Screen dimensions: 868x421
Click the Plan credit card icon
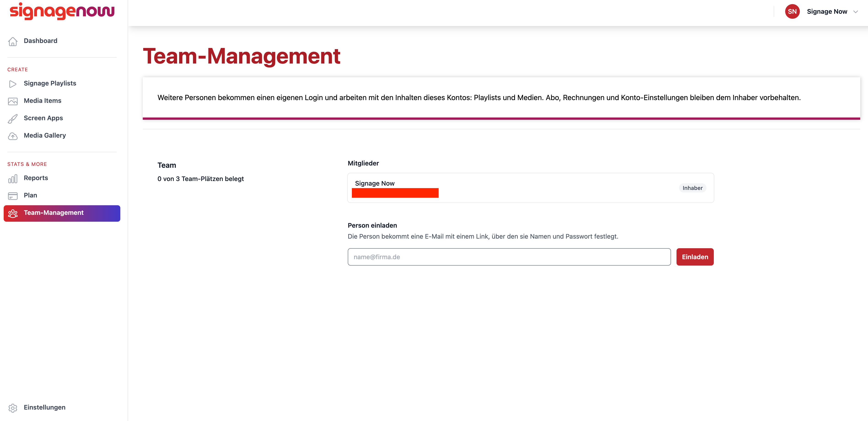tap(13, 196)
